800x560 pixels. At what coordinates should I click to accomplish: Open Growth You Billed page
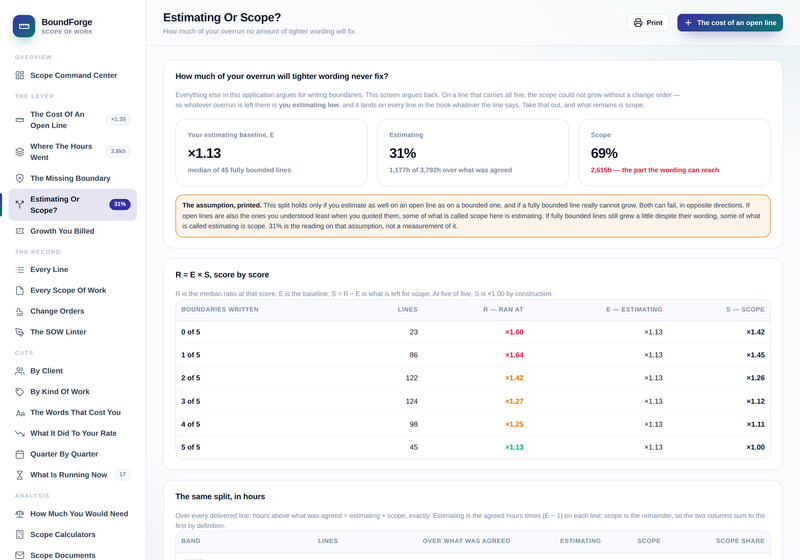pos(72,231)
